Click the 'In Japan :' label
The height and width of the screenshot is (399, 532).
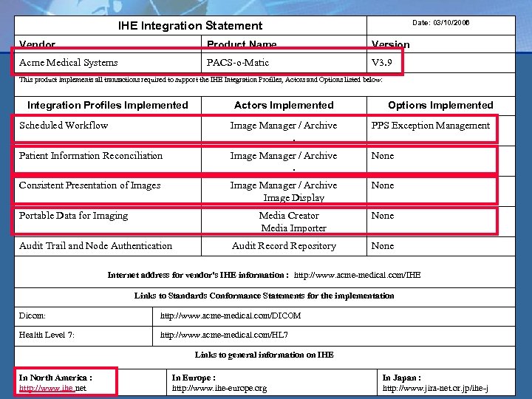click(402, 378)
